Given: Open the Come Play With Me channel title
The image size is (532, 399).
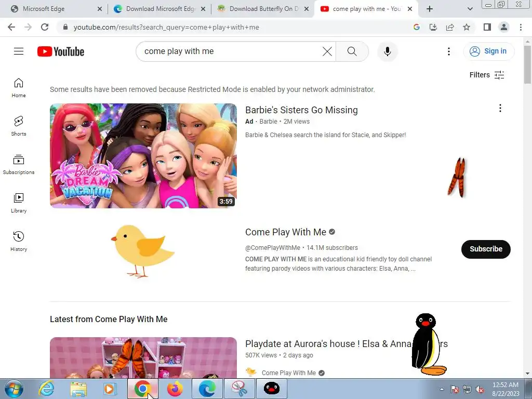Looking at the screenshot, I should [x=286, y=232].
